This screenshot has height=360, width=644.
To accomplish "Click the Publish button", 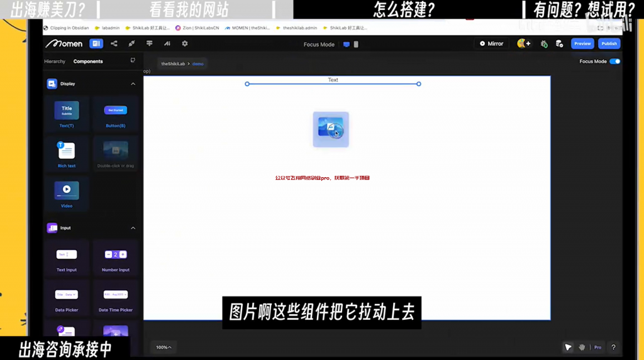I will tap(609, 43).
